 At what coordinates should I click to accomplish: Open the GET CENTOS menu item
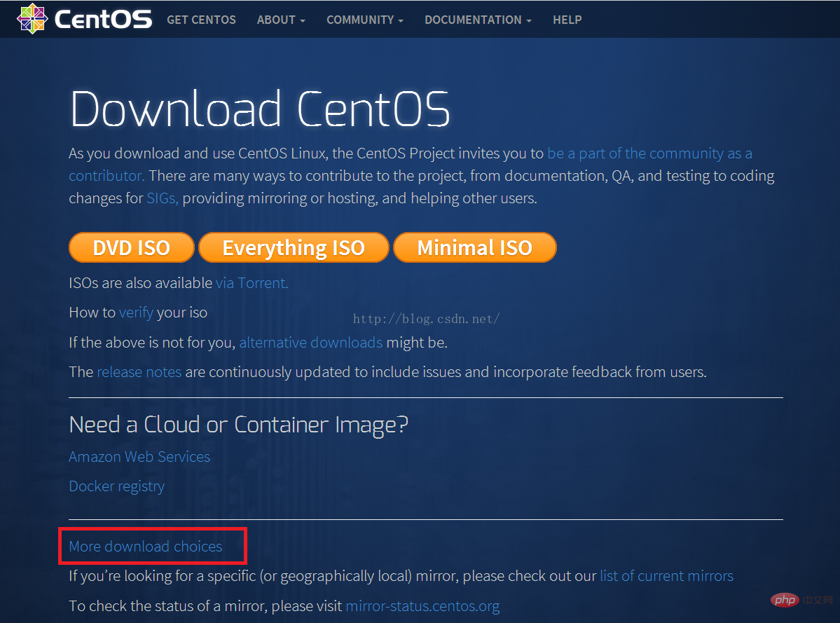pyautogui.click(x=202, y=20)
